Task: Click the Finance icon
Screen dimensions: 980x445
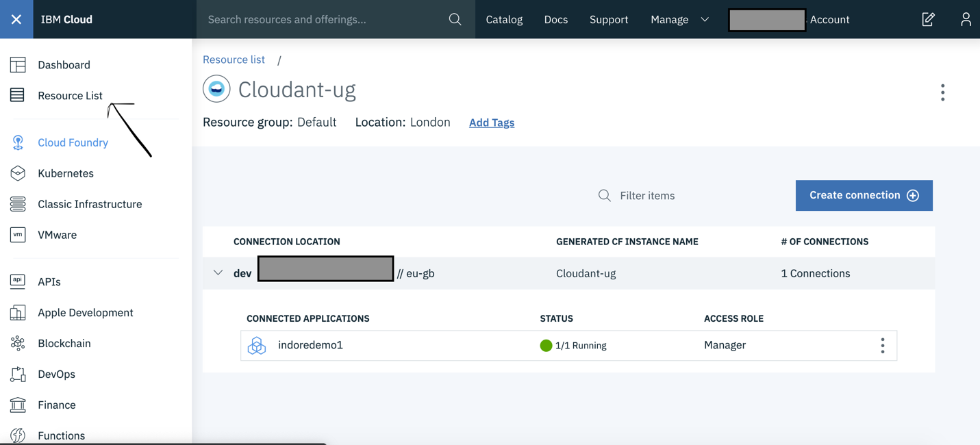Action: (x=18, y=405)
